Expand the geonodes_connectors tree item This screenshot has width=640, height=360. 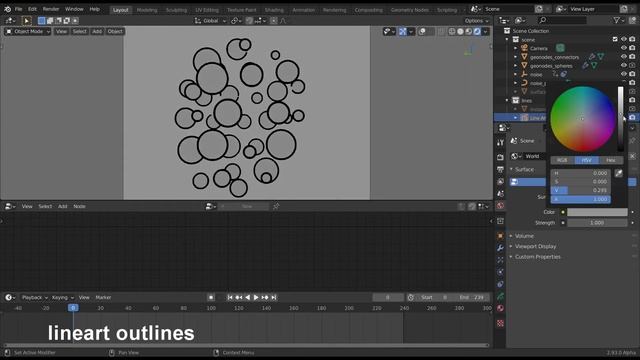click(516, 57)
